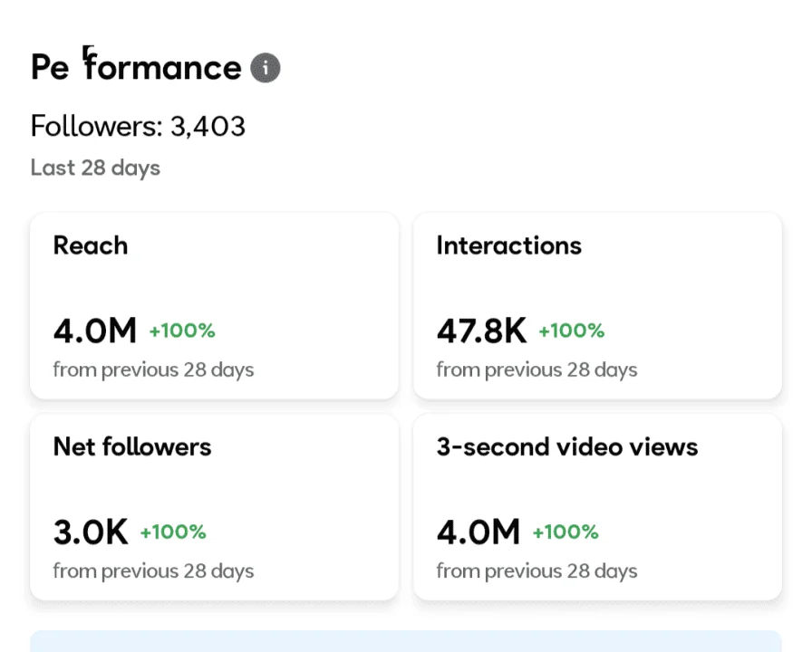
Task: Click the Performance info icon
Action: click(266, 68)
